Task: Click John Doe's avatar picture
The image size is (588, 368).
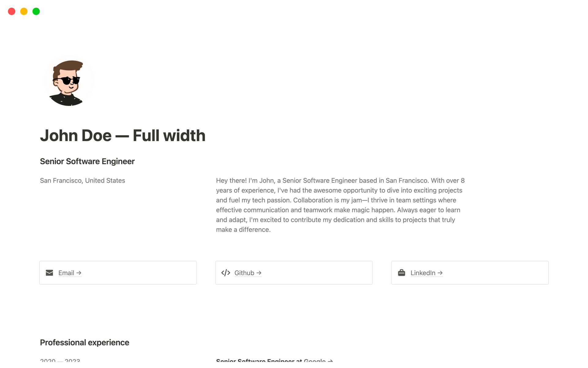Action: (69, 81)
